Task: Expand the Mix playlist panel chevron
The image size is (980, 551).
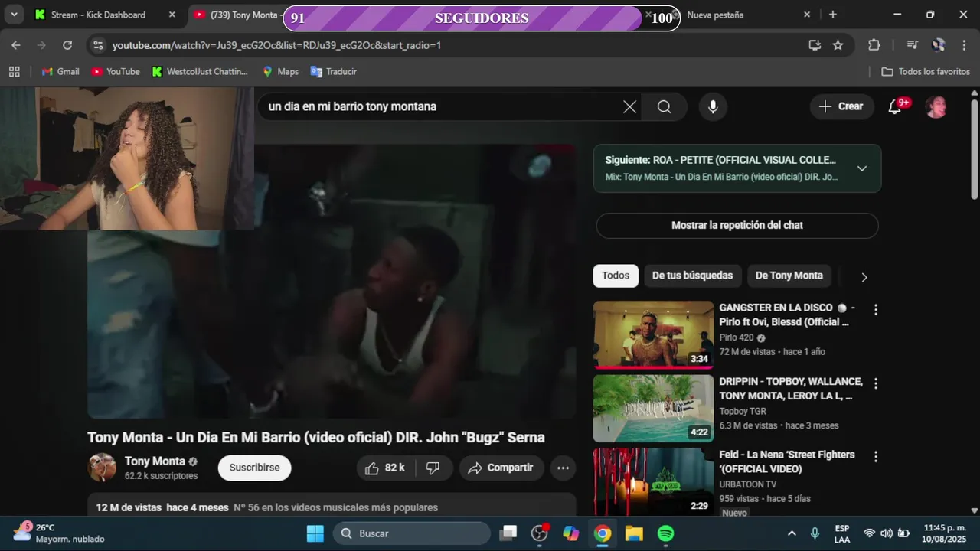Action: tap(861, 168)
